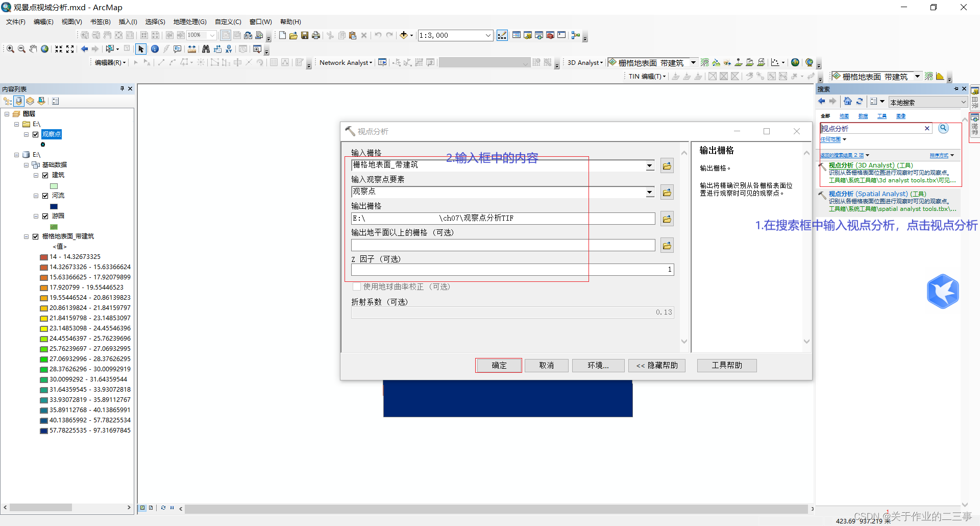Open the Network Analyst dropdown menu

[346, 63]
